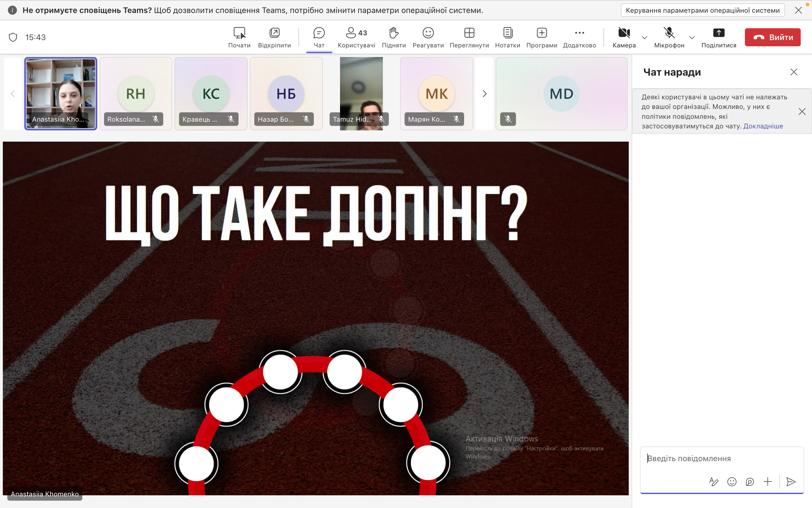Click muted mic icon on Roksolana tile

[x=156, y=119]
